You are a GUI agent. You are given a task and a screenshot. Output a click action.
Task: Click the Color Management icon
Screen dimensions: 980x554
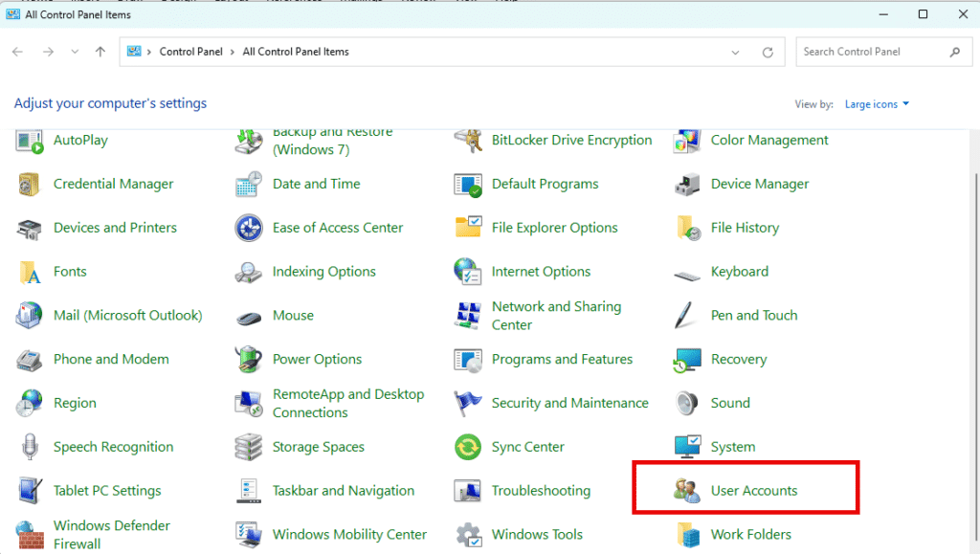687,142
